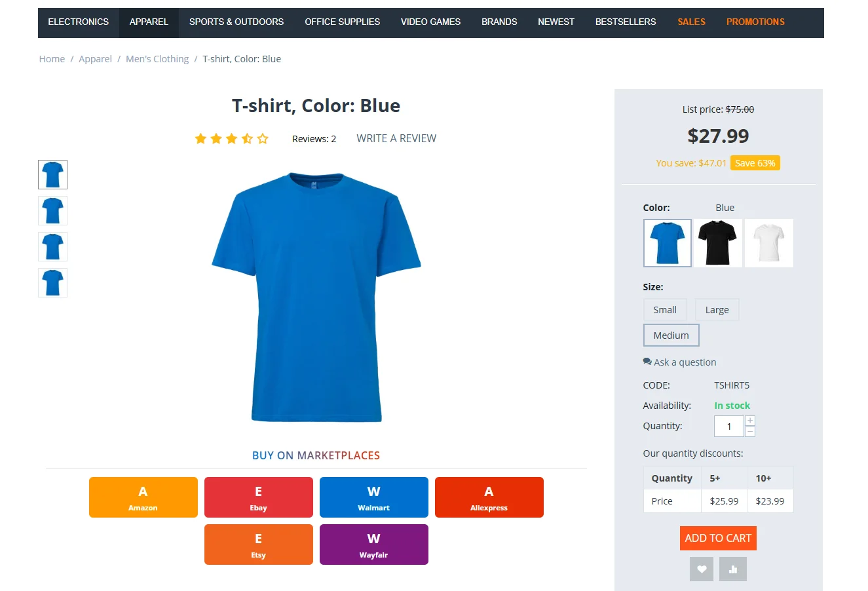Add product to wishlist with heart icon
This screenshot has height=591, width=868.
click(x=701, y=569)
